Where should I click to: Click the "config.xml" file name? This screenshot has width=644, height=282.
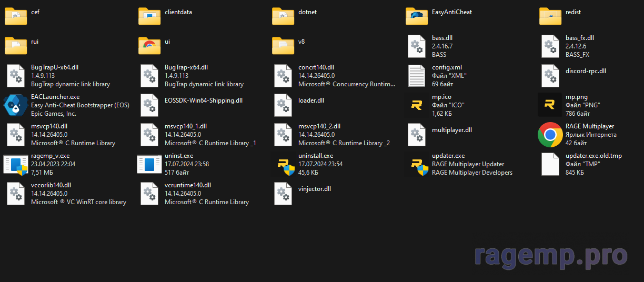[x=447, y=67]
